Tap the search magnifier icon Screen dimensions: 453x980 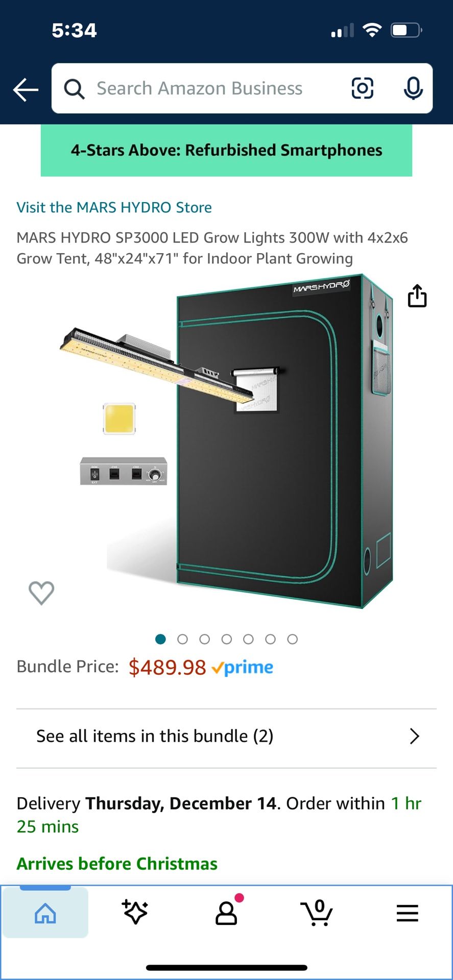tap(74, 89)
